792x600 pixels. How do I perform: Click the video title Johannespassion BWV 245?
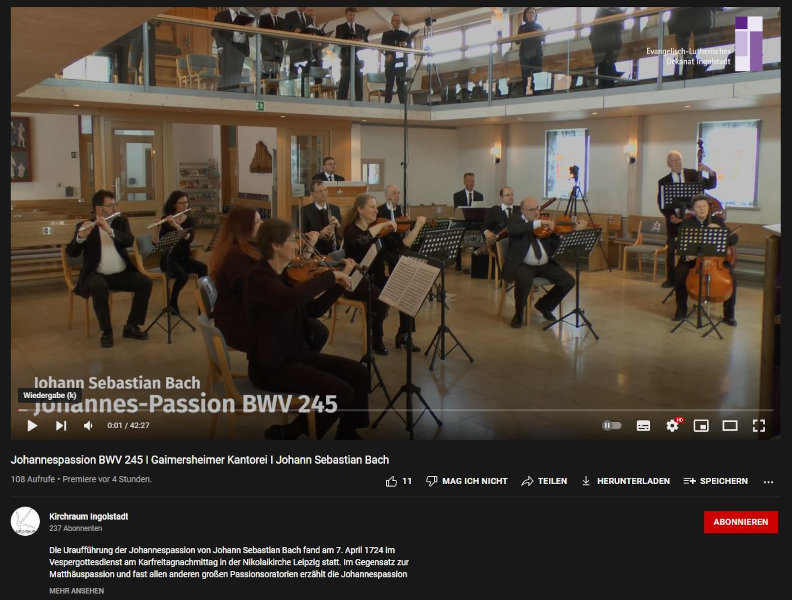pos(200,460)
